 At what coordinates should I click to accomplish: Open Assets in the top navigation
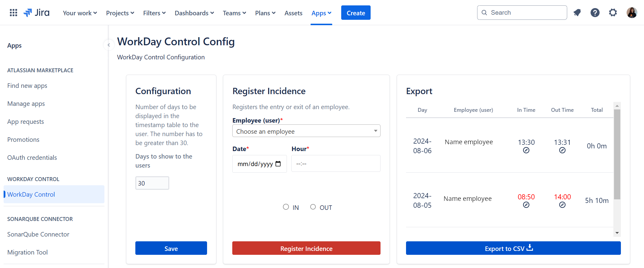click(293, 13)
